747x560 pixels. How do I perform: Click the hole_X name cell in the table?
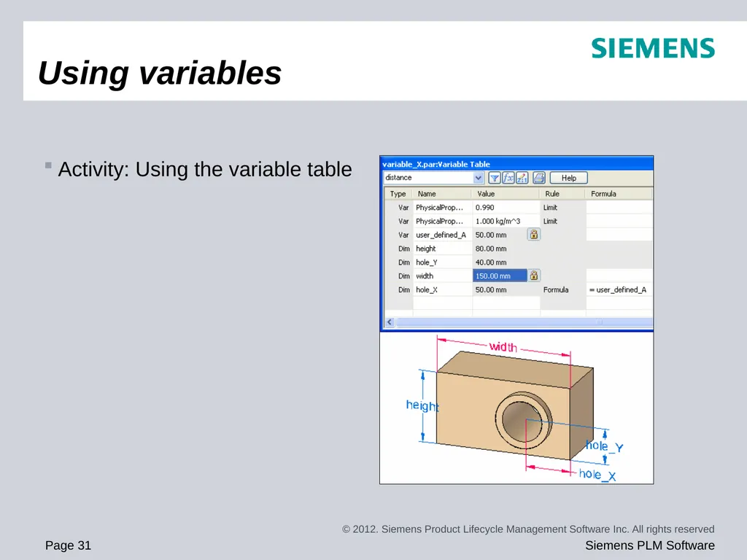pos(443,289)
